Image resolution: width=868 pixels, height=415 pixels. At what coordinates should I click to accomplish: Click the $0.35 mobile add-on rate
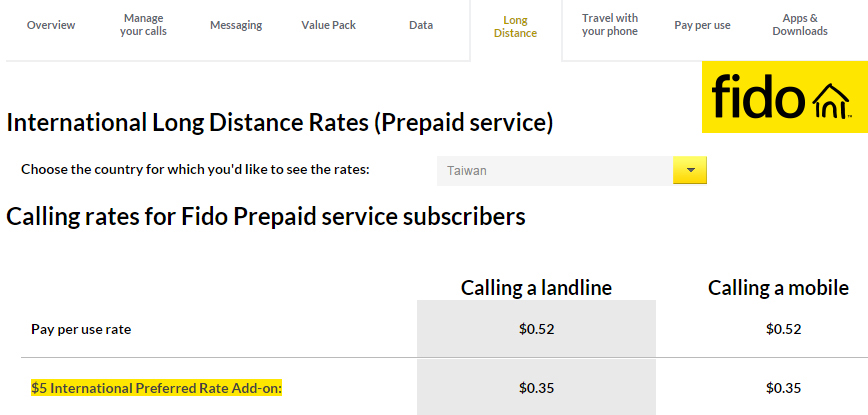coord(783,387)
